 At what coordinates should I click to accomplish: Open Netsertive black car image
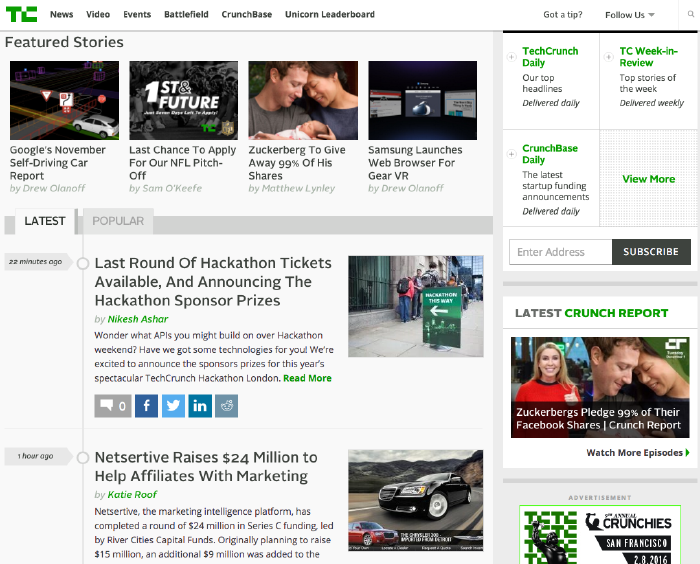click(416, 501)
